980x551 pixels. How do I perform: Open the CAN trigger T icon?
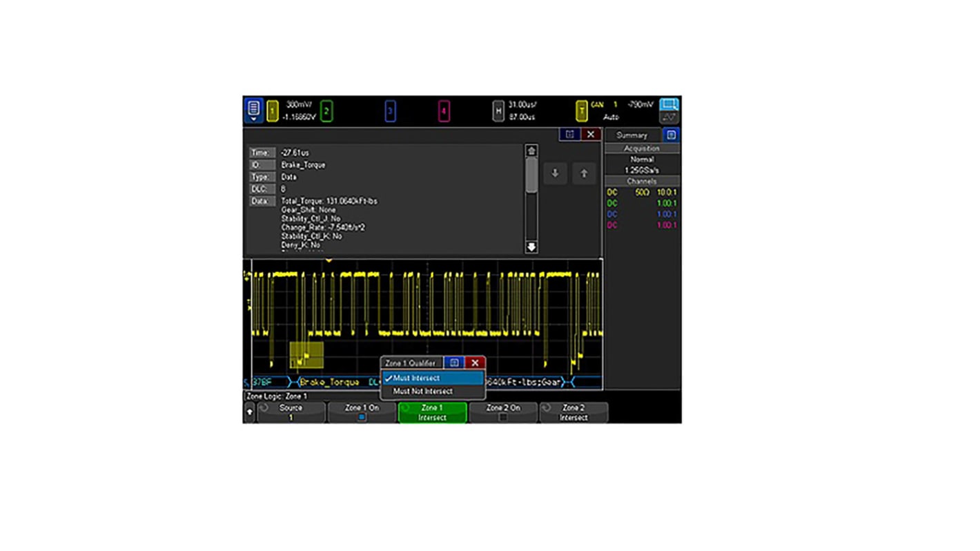click(x=582, y=110)
